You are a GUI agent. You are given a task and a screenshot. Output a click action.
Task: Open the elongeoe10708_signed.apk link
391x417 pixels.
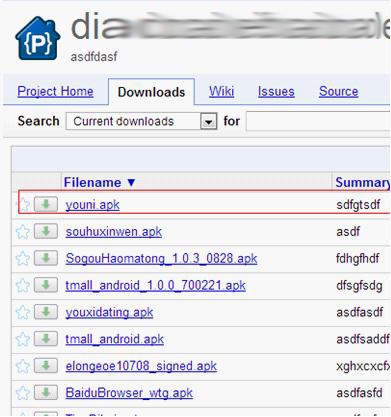click(141, 366)
